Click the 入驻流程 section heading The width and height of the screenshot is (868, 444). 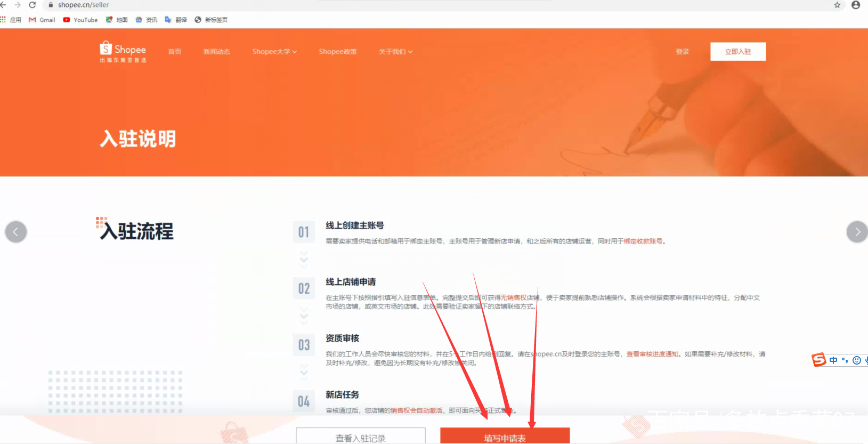click(x=137, y=231)
